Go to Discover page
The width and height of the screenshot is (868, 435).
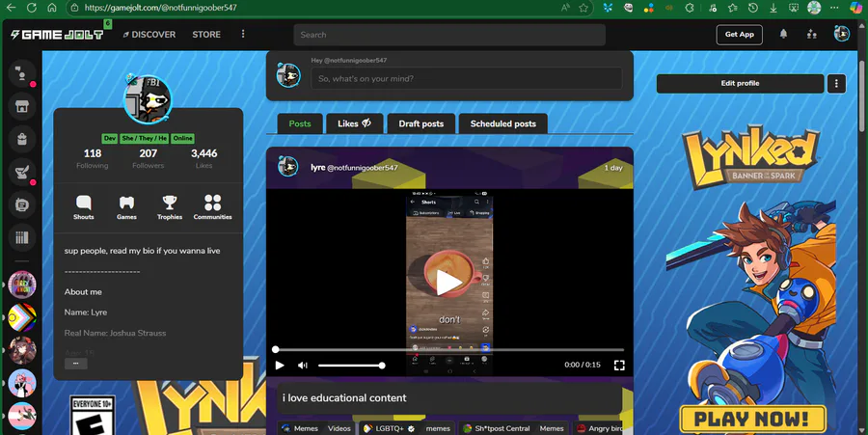tap(149, 35)
